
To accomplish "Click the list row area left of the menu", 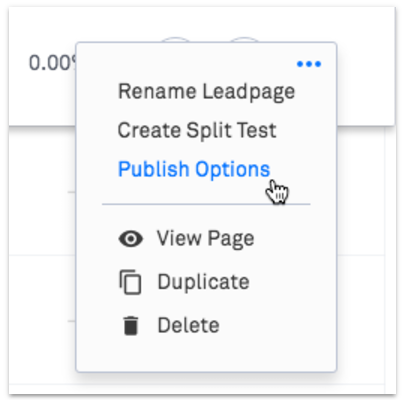I will pos(42,223).
